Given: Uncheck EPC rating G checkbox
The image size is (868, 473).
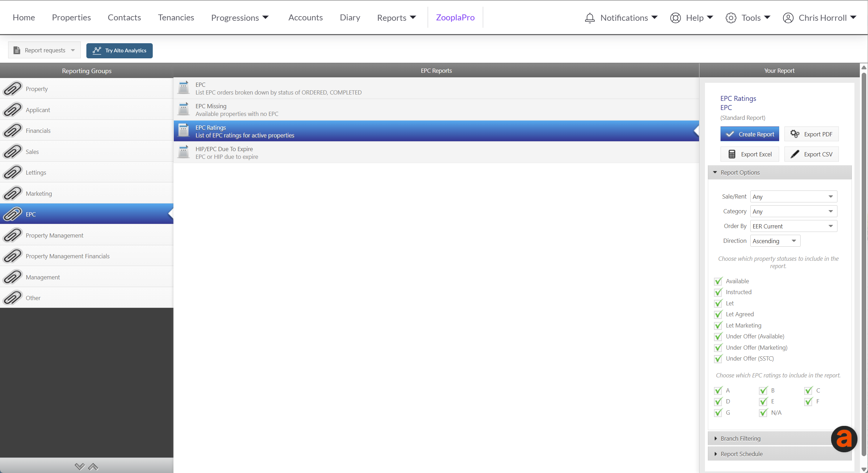Looking at the screenshot, I should 718,412.
